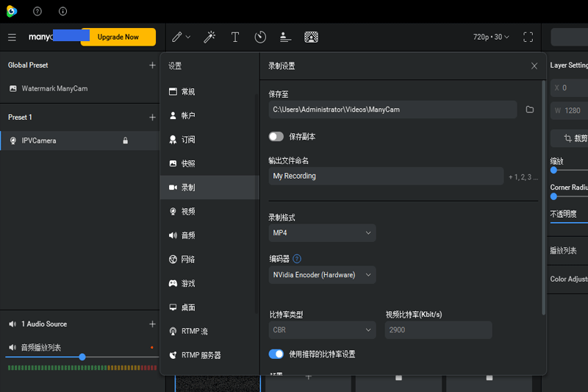Click the layer width 1280 field

569,110
